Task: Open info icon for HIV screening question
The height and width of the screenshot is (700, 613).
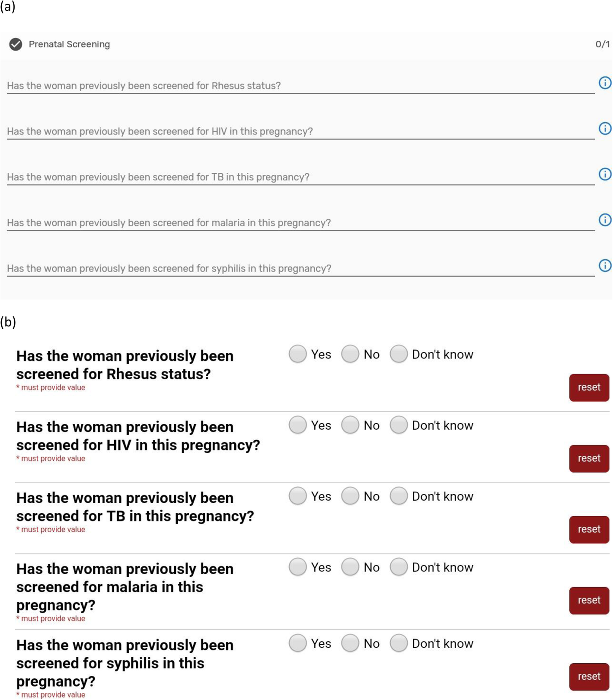Action: click(x=605, y=128)
